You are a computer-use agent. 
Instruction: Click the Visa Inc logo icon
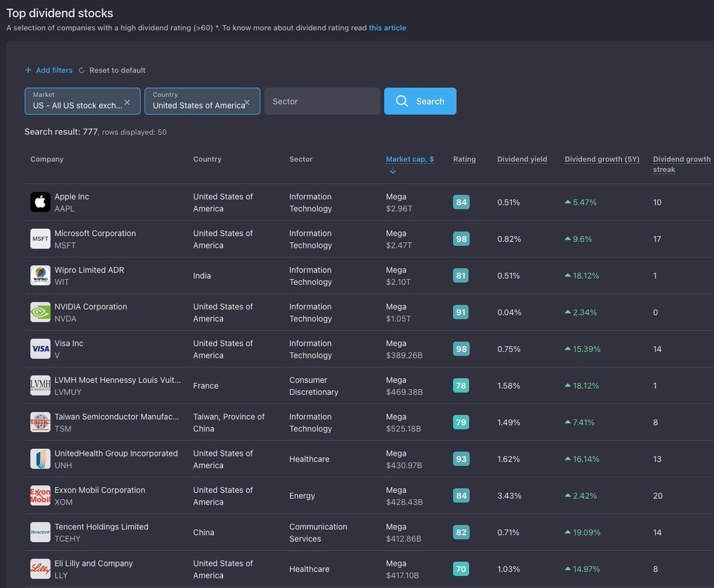[40, 349]
